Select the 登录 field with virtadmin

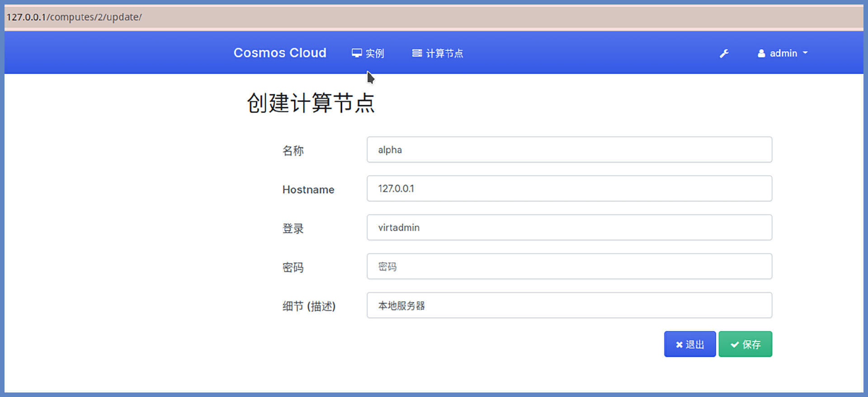569,227
